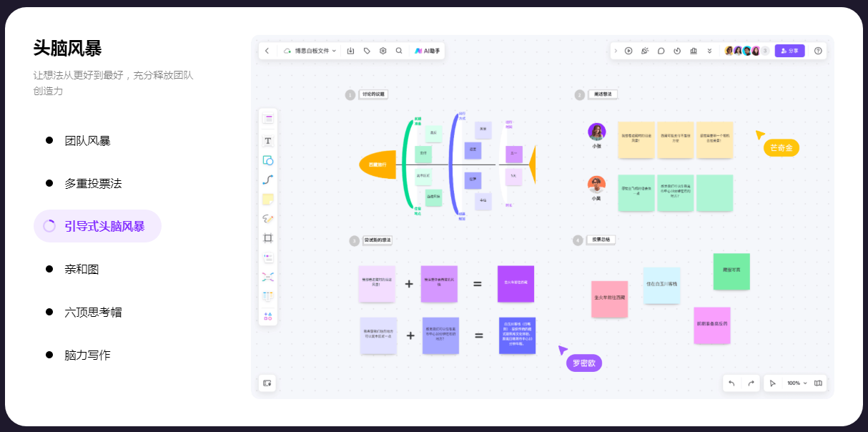Select the frame tool
The width and height of the screenshot is (868, 432).
(x=268, y=238)
